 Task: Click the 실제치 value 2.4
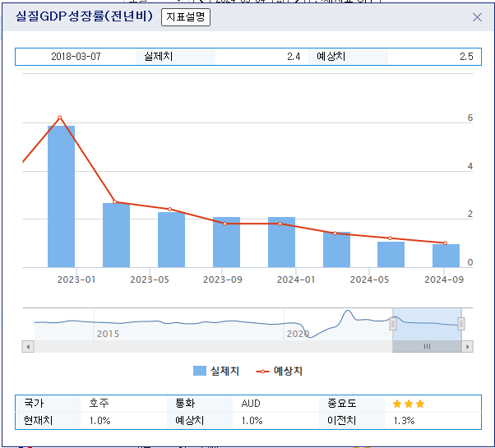point(294,57)
